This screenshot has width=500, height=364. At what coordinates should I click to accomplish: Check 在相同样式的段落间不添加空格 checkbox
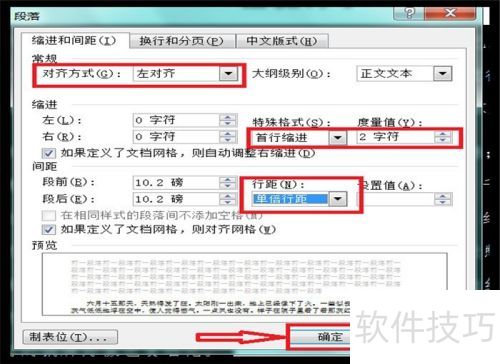click(48, 215)
